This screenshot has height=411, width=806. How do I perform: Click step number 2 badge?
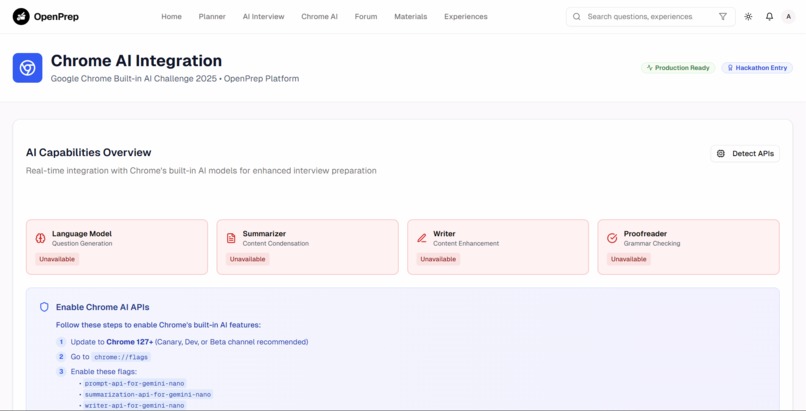click(61, 357)
